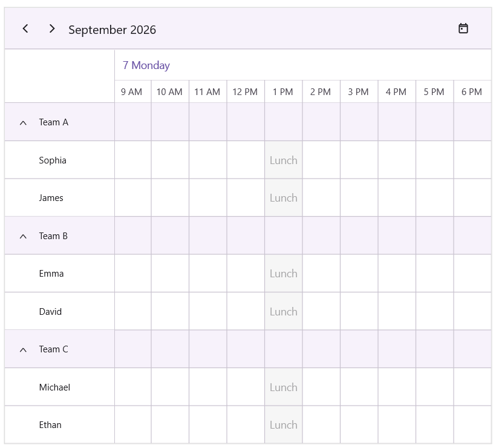
Task: Select the 7 Monday date header
Action: [x=146, y=65]
